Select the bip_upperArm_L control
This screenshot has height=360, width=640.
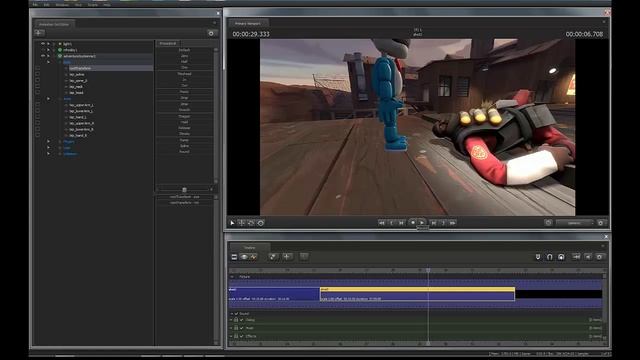pyautogui.click(x=81, y=105)
